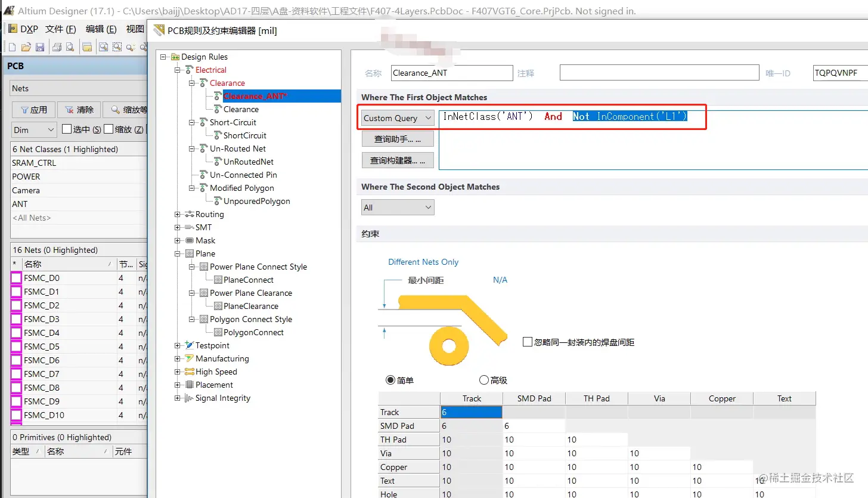Open the Nets panel mode dropdown
Viewport: 868px width, 498px height.
pyautogui.click(x=79, y=88)
